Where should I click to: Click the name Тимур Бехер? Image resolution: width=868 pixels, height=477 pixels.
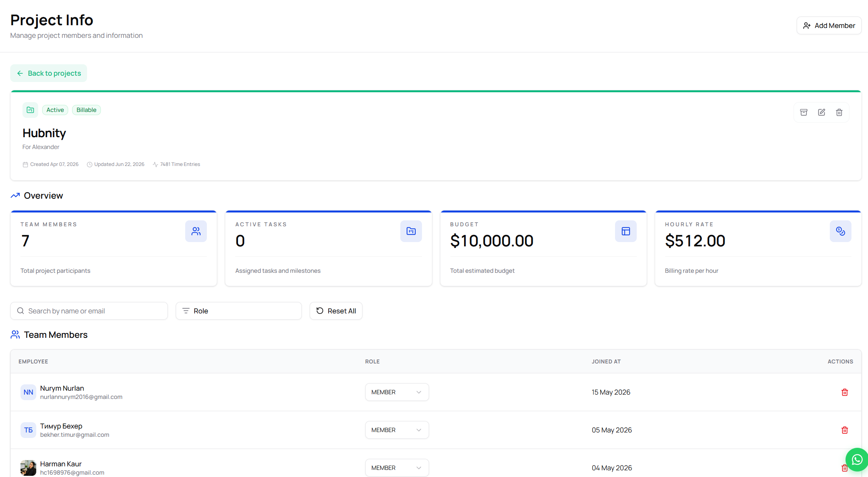61,426
